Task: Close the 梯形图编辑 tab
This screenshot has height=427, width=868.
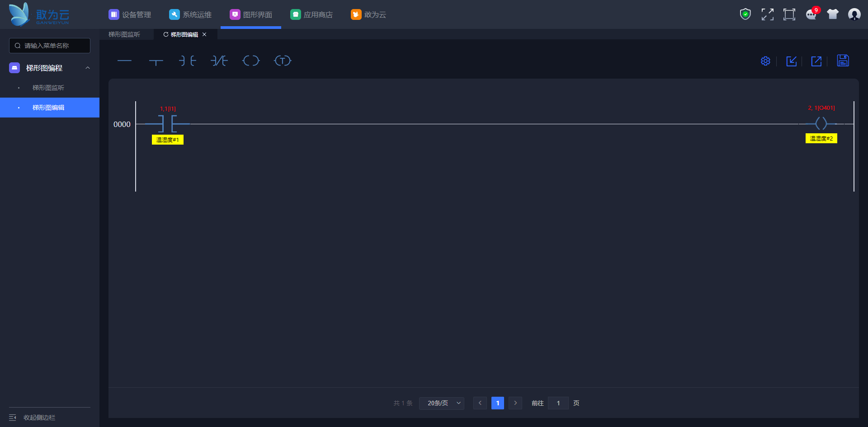Action: coord(204,34)
